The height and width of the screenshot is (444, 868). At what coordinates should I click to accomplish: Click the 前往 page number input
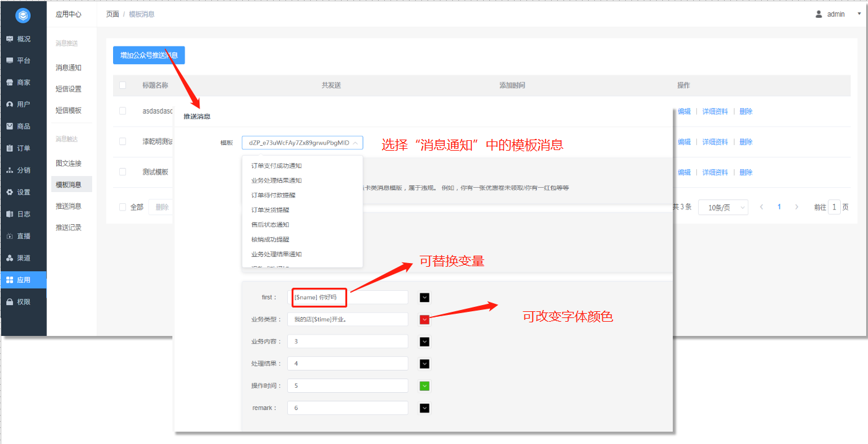[834, 207]
